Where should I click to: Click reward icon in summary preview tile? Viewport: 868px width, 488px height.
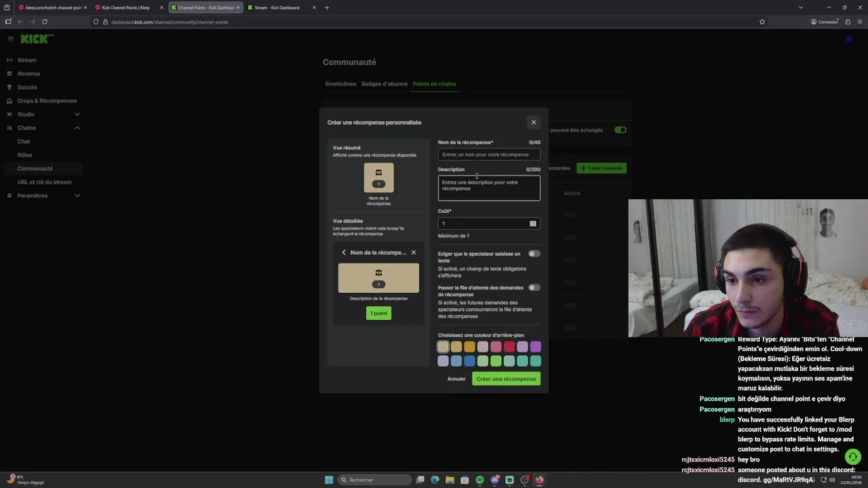378,173
